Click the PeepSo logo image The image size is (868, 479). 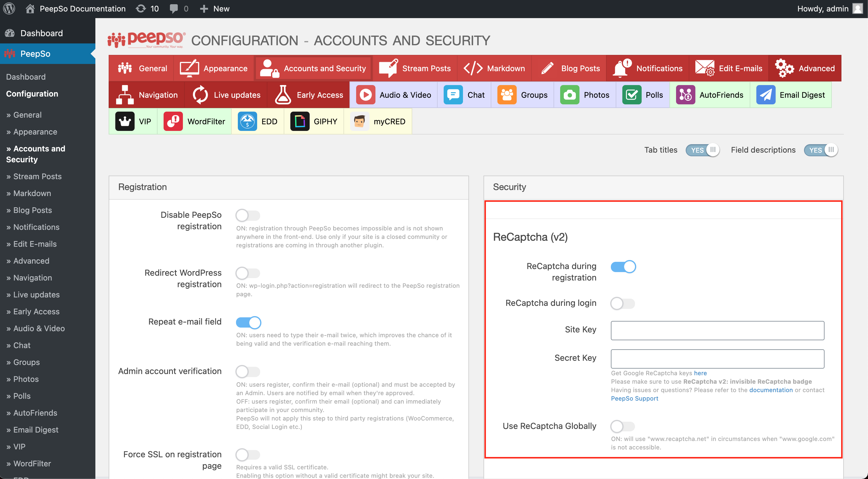(x=146, y=40)
